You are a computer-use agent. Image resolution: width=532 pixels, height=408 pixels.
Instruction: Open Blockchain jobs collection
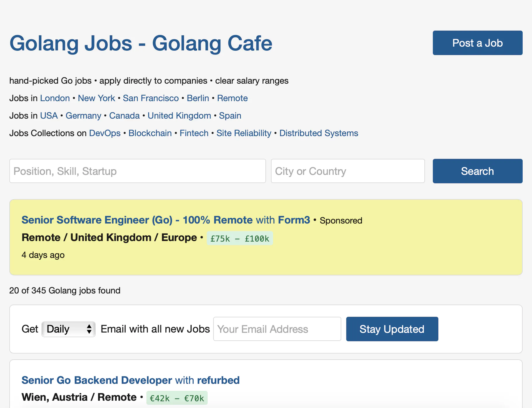point(150,133)
